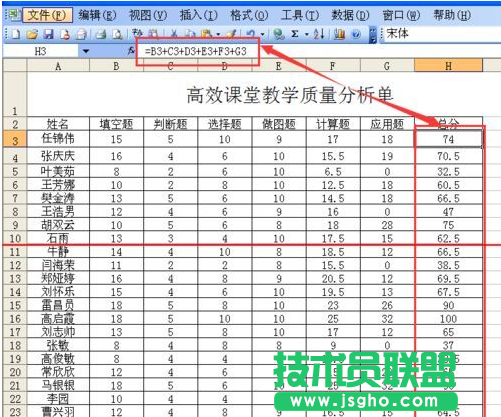The height and width of the screenshot is (417, 501).
Task: Click the name cell 张庆庆
Action: tap(58, 156)
